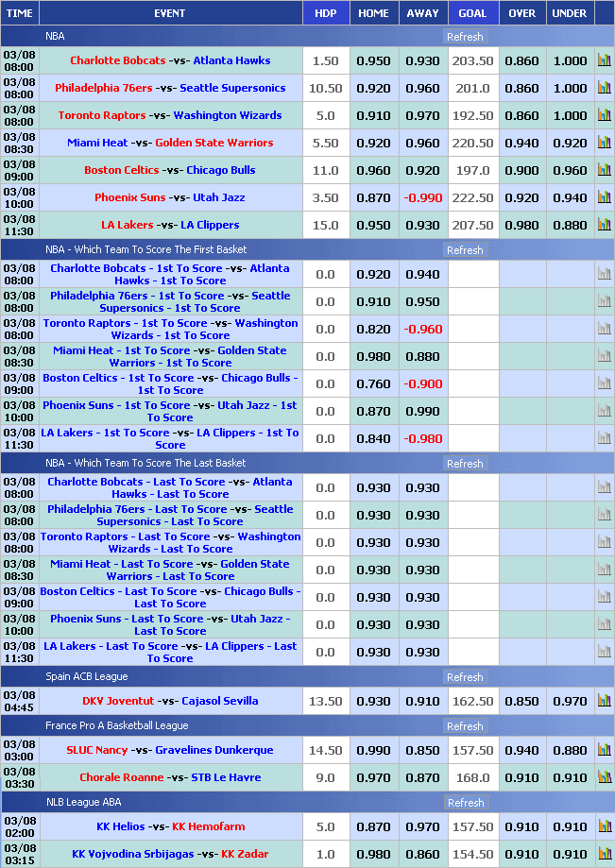Open stats chart icon for Philadelphia 76ers vs Seattle Supersonics
Image resolution: width=615 pixels, height=868 pixels.
click(604, 88)
